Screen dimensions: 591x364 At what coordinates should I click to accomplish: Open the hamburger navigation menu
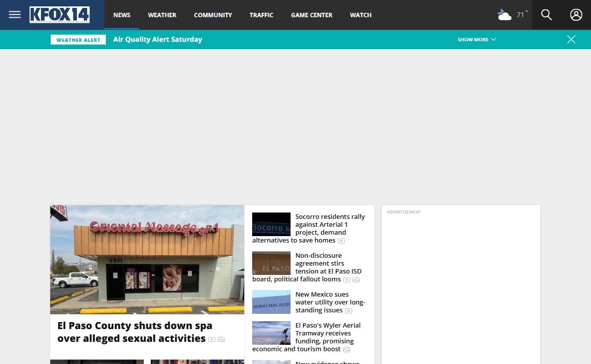click(15, 15)
